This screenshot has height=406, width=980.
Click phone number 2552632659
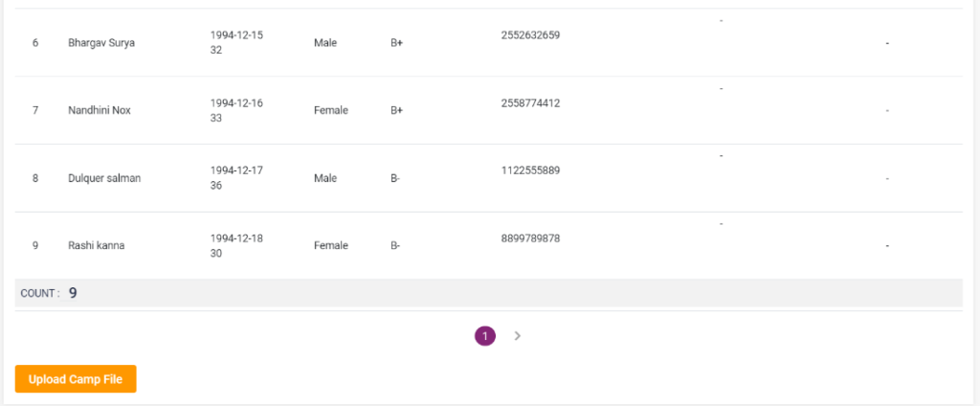530,35
